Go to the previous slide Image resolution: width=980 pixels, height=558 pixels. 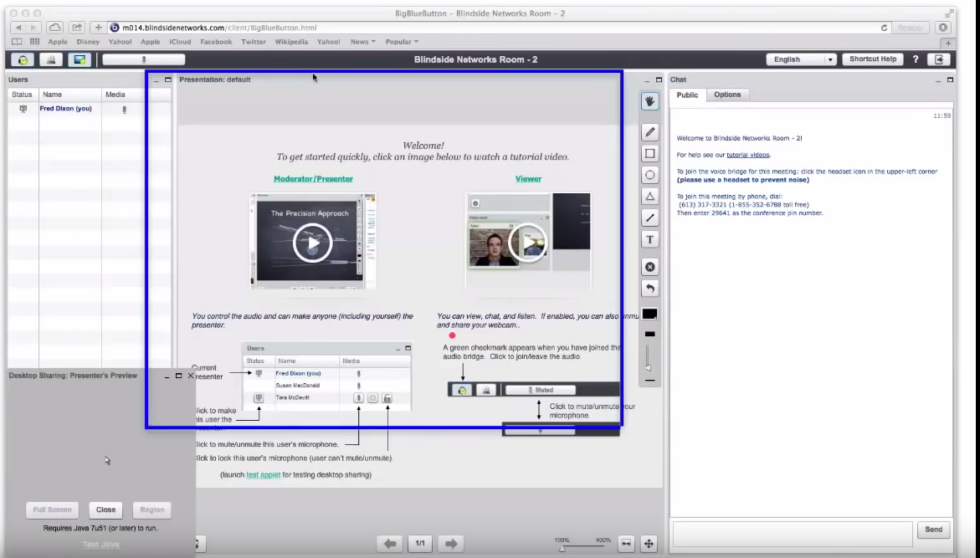390,544
